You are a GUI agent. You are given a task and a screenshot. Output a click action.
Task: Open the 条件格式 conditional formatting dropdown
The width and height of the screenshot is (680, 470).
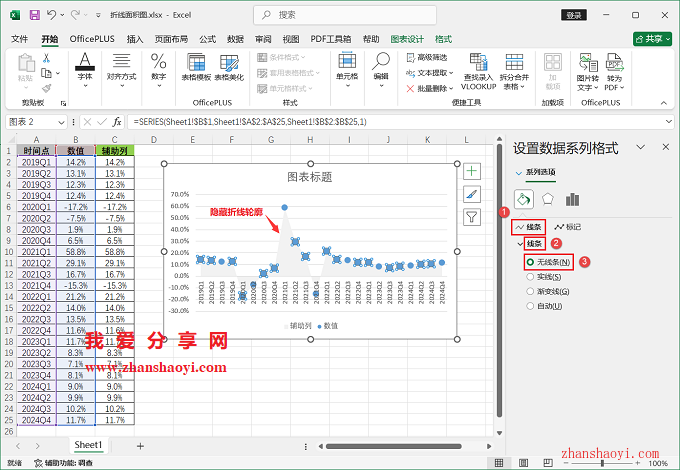pos(281,57)
